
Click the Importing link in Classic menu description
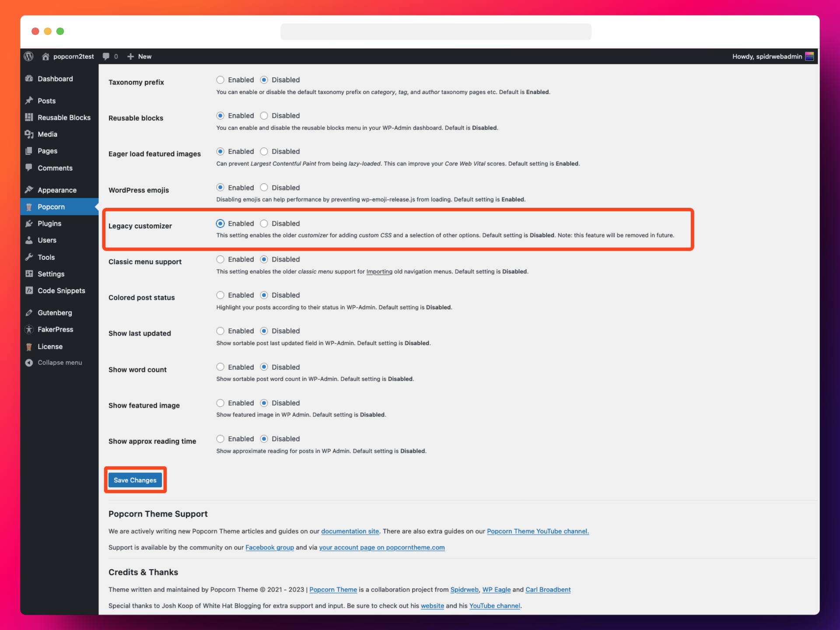(379, 271)
